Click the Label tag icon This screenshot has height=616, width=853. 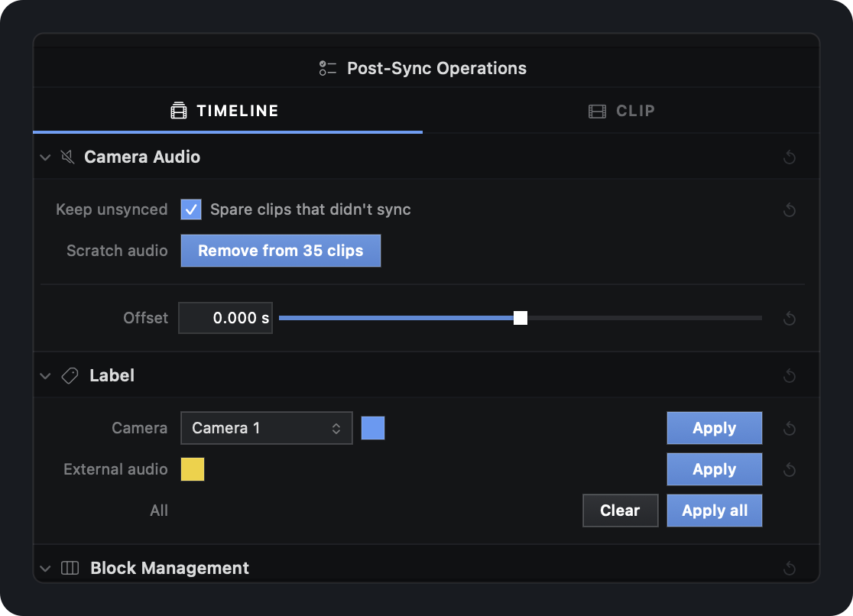click(x=70, y=375)
